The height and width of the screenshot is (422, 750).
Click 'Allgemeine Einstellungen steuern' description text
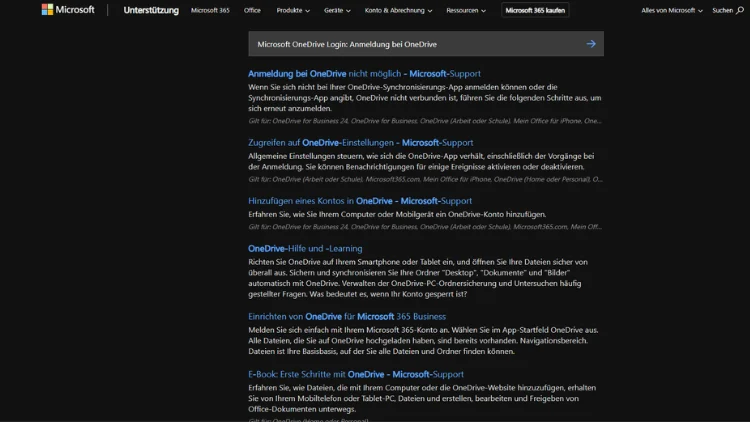click(421, 161)
